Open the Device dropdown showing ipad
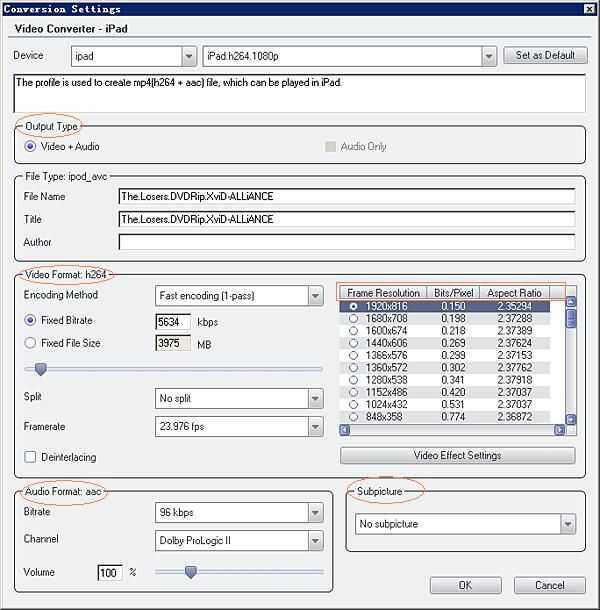 pyautogui.click(x=133, y=56)
